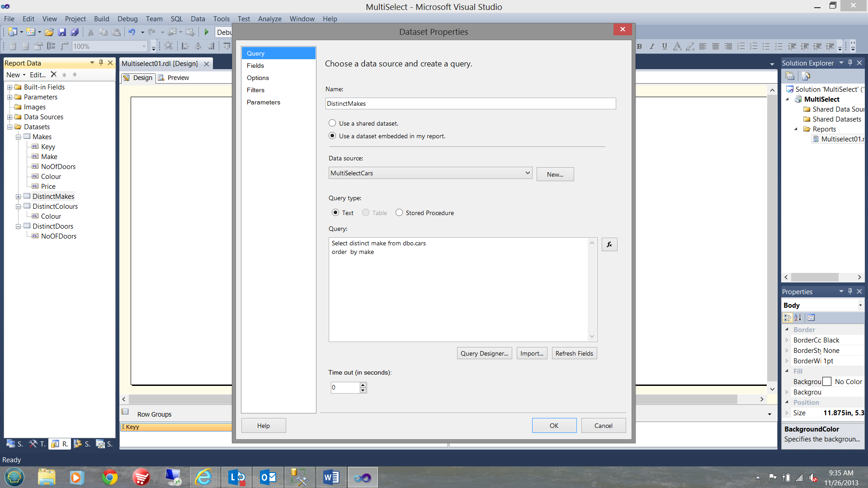The image size is (868, 488).
Task: Edit the Name input field value
Action: click(x=470, y=103)
